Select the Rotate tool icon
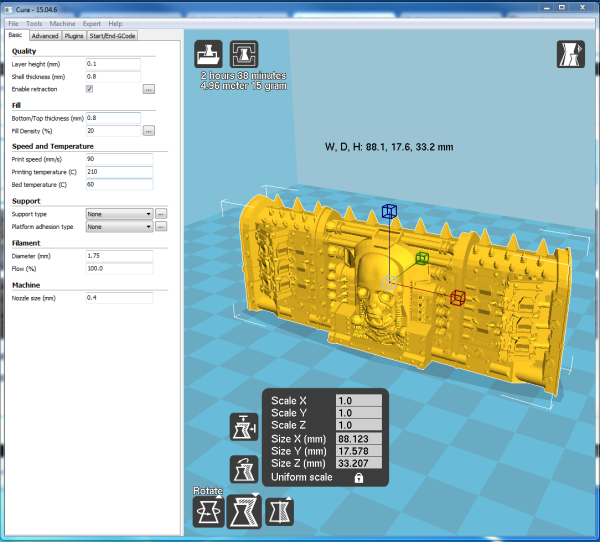 [x=209, y=511]
